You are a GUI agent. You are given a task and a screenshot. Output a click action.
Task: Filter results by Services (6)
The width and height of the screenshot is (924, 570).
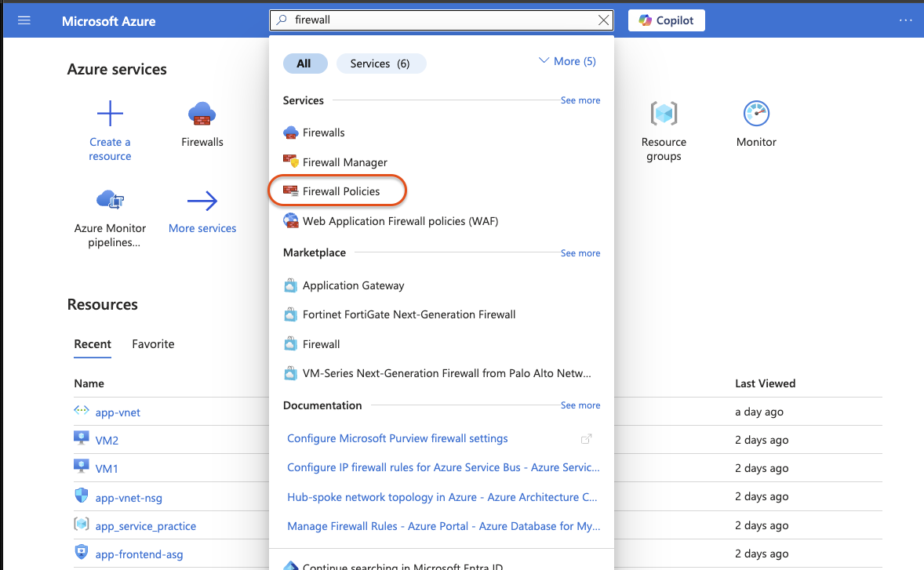tap(380, 64)
